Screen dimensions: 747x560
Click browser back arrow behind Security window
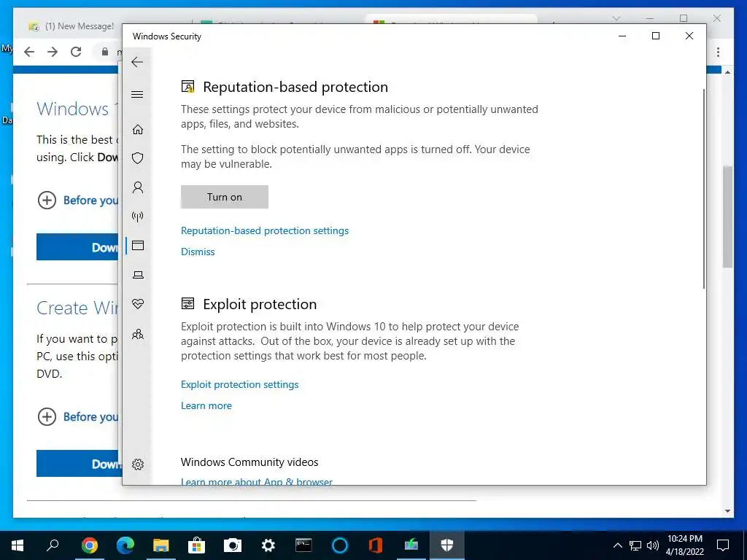(29, 52)
